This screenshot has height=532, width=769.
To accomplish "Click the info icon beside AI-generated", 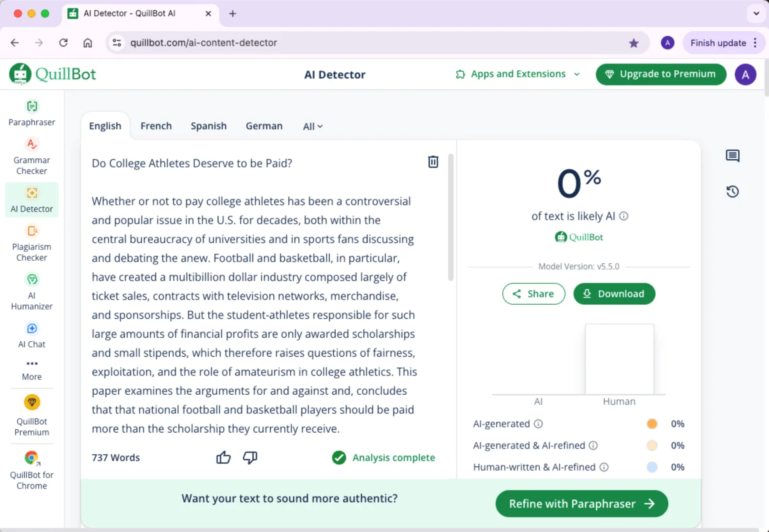I will (538, 424).
